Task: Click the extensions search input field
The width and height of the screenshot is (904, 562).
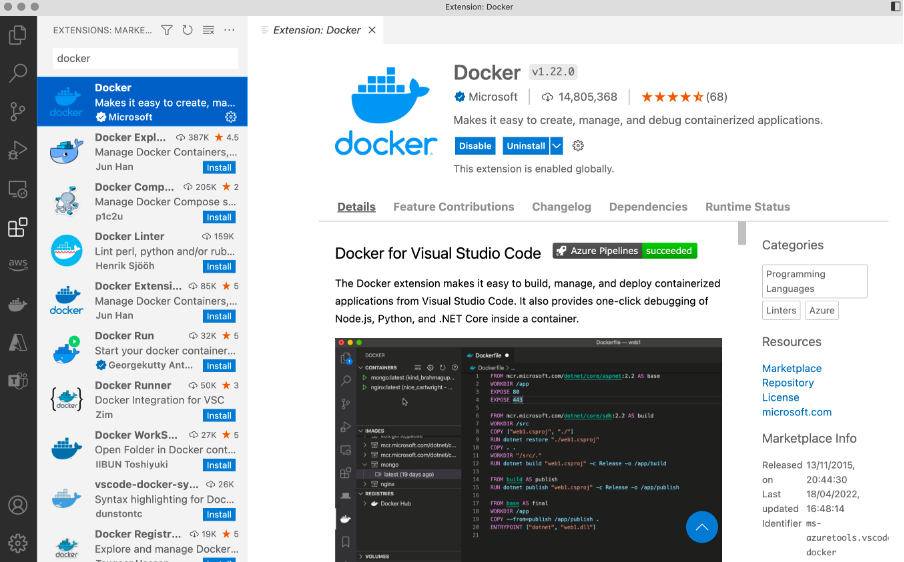Action: coord(145,58)
